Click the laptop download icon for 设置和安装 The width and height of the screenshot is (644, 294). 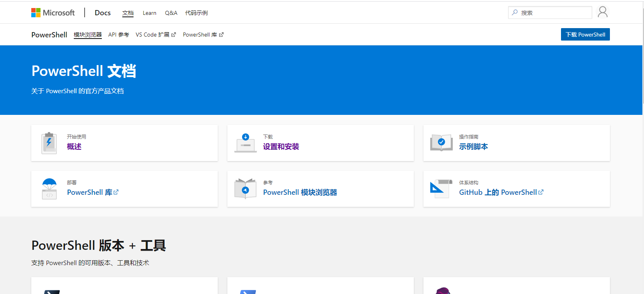pos(245,143)
